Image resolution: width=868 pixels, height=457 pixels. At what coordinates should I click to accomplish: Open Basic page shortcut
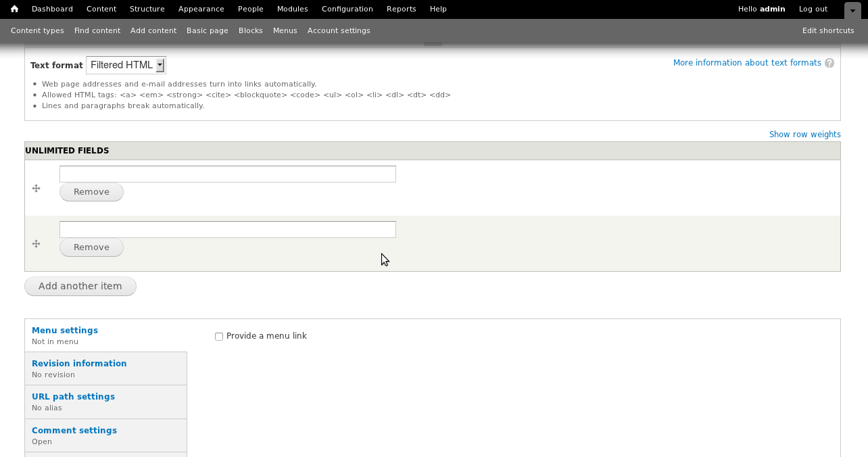208,30
